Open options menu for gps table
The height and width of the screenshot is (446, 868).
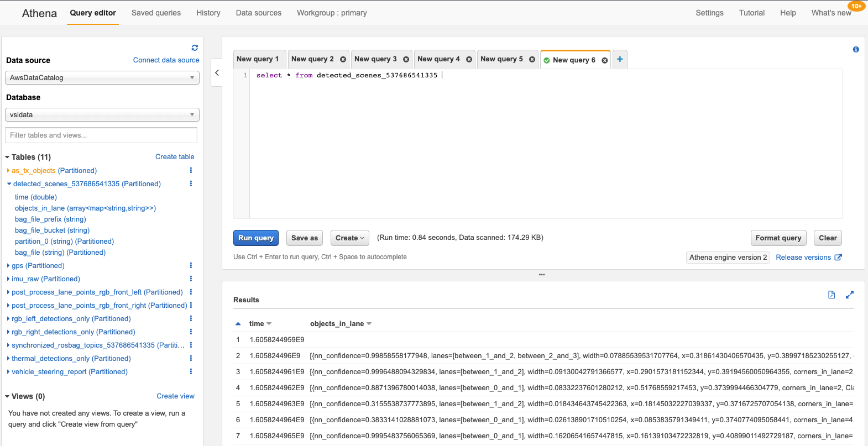click(x=191, y=265)
